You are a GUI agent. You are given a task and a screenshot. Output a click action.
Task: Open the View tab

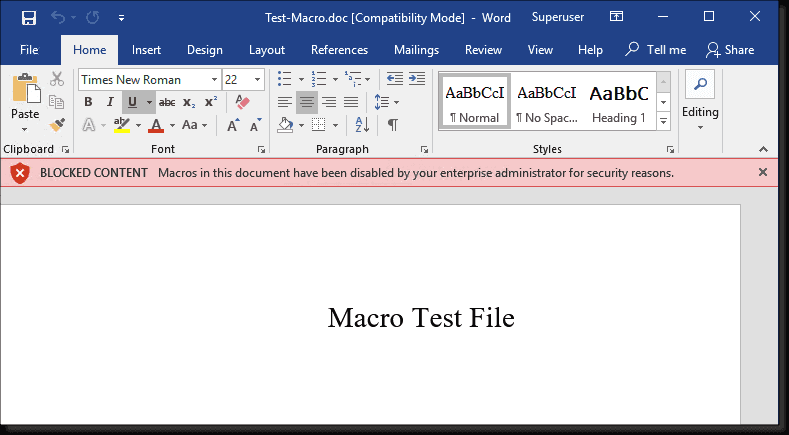pyautogui.click(x=540, y=50)
